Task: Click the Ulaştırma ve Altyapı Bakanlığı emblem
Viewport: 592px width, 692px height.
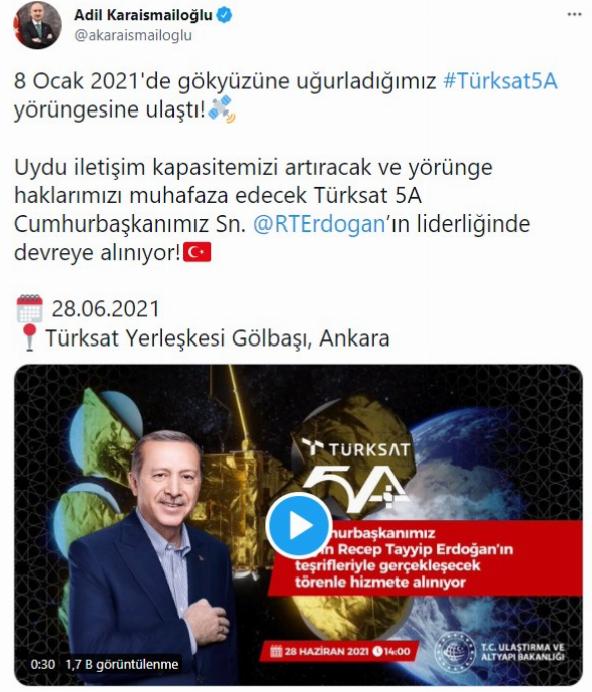Action: pyautogui.click(x=455, y=652)
